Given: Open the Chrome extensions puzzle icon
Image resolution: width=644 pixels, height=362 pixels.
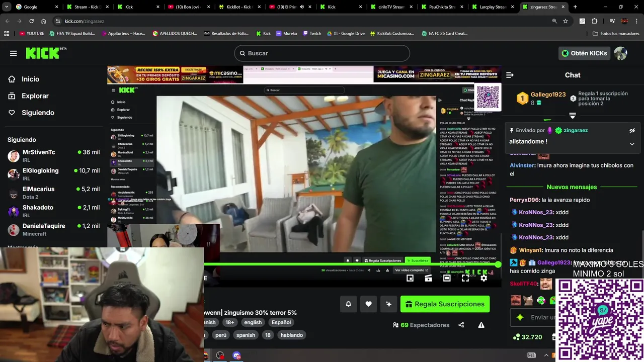Looking at the screenshot, I should pyautogui.click(x=594, y=21).
